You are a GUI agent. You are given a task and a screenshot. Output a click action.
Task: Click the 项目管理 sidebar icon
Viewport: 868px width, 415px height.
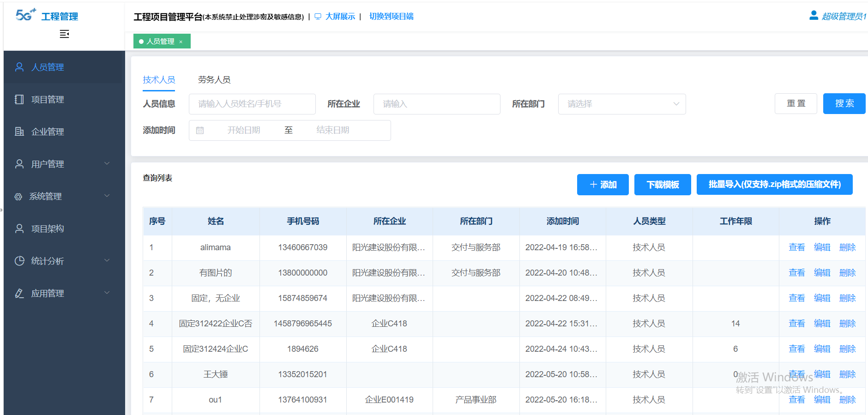click(19, 100)
